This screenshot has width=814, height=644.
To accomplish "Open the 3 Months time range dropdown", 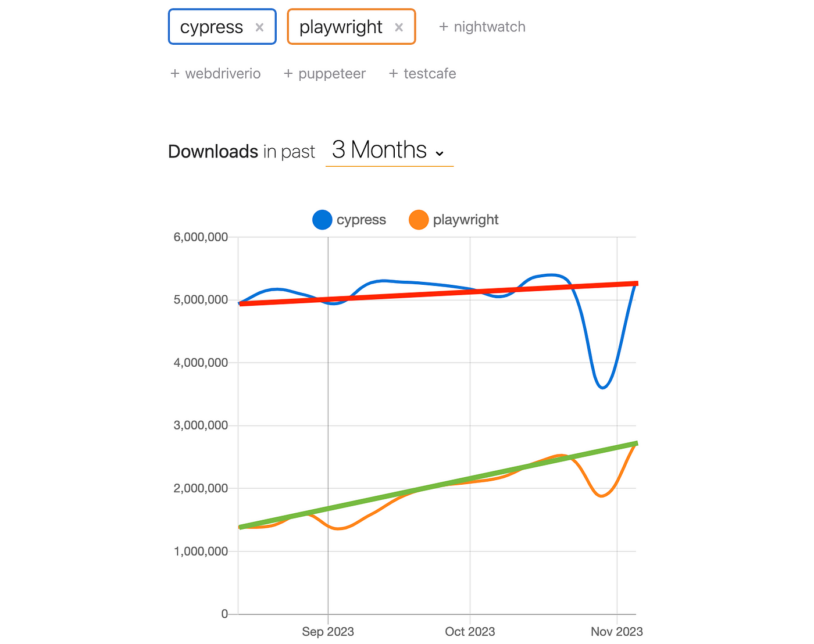I will pyautogui.click(x=389, y=151).
